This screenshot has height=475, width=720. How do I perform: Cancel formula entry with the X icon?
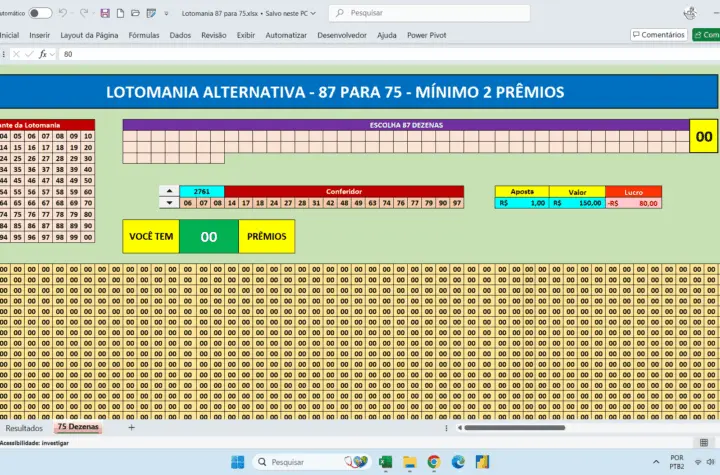click(x=16, y=54)
